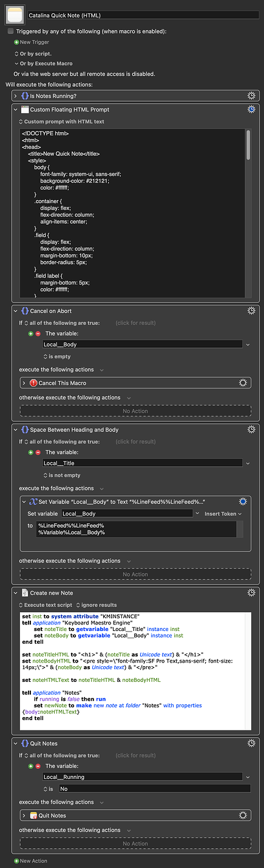Image resolution: width=264 pixels, height=868 pixels.
Task: Collapse the Quit Notes If action
Action: (x=16, y=743)
